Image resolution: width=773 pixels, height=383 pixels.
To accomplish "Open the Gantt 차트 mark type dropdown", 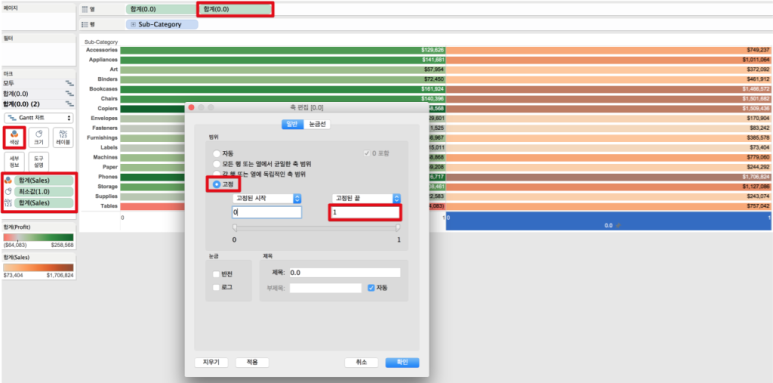I will [x=39, y=118].
